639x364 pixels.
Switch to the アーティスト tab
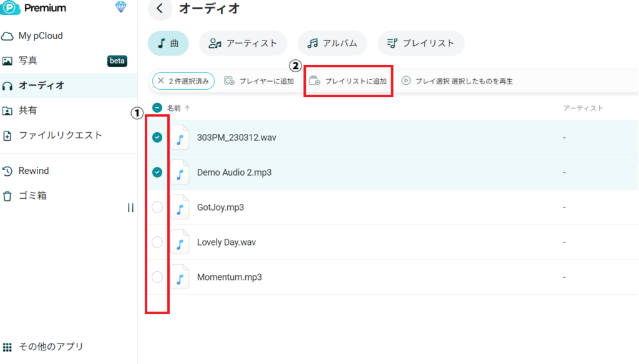(243, 44)
